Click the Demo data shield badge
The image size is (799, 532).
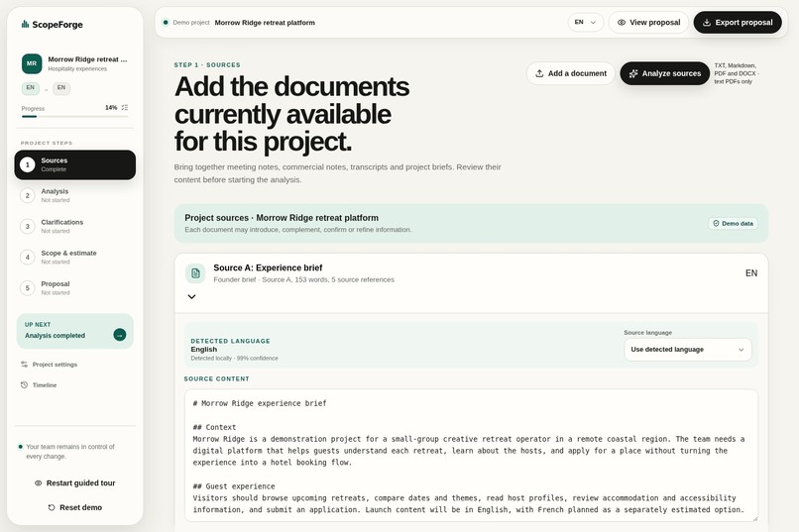pyautogui.click(x=733, y=223)
